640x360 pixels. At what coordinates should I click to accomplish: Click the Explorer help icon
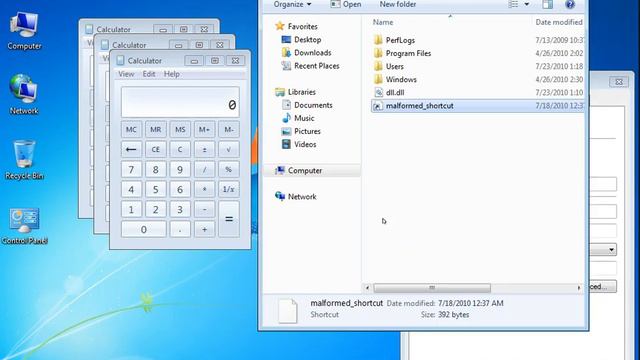pyautogui.click(x=570, y=4)
